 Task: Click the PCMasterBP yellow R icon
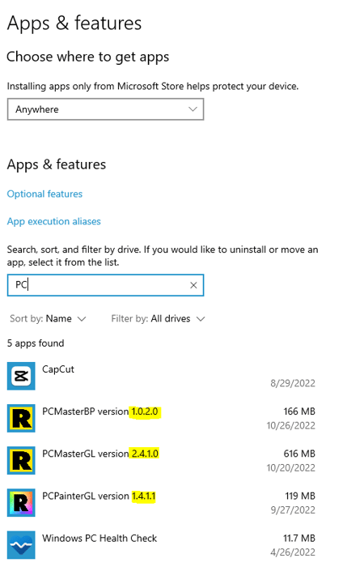[x=21, y=418]
